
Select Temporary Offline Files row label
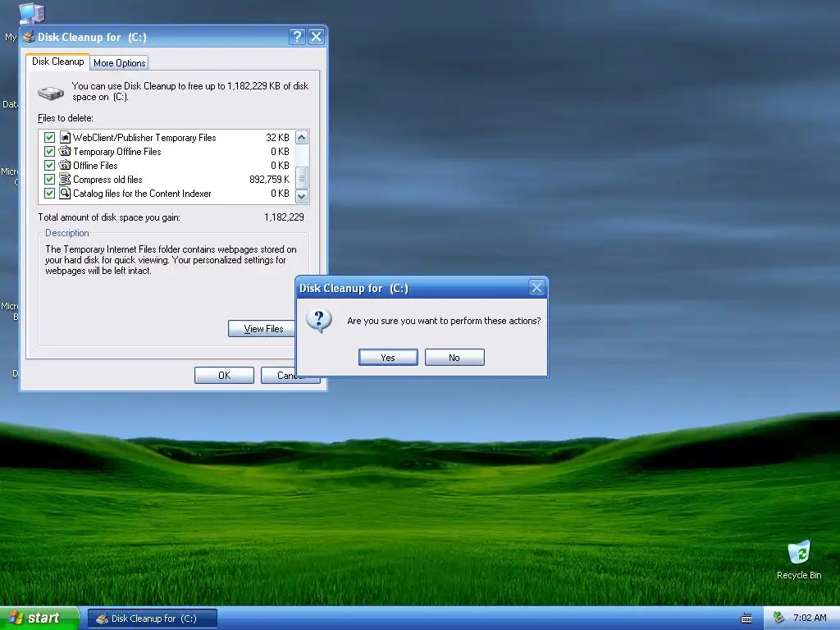(x=117, y=152)
